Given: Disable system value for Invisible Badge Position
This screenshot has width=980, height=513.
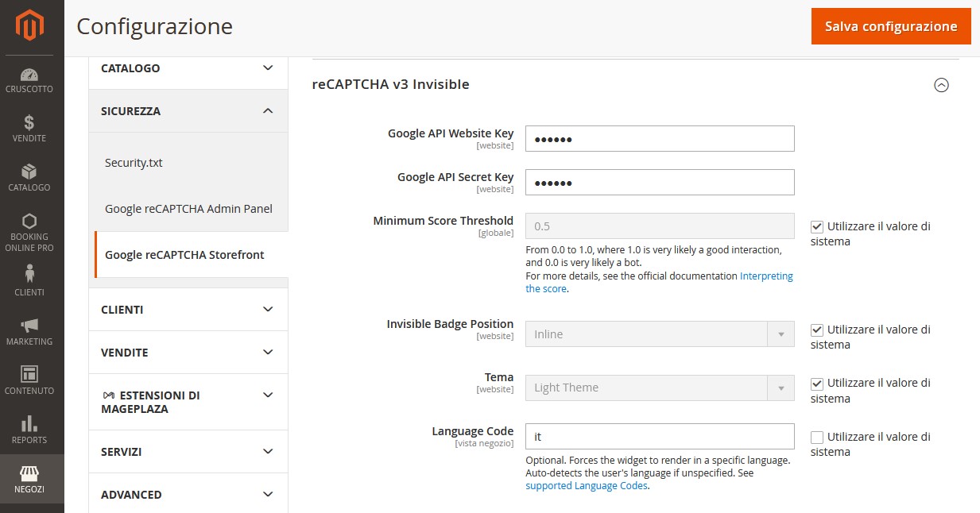Looking at the screenshot, I should (816, 329).
